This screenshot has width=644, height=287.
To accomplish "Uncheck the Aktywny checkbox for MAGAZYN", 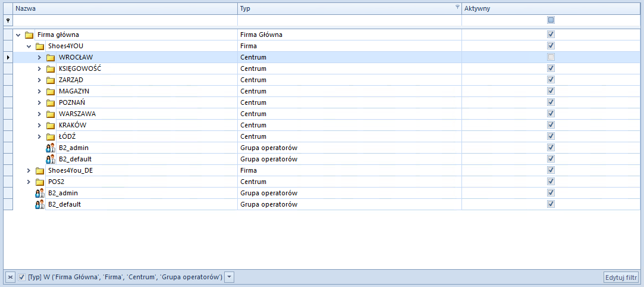I will [x=551, y=91].
